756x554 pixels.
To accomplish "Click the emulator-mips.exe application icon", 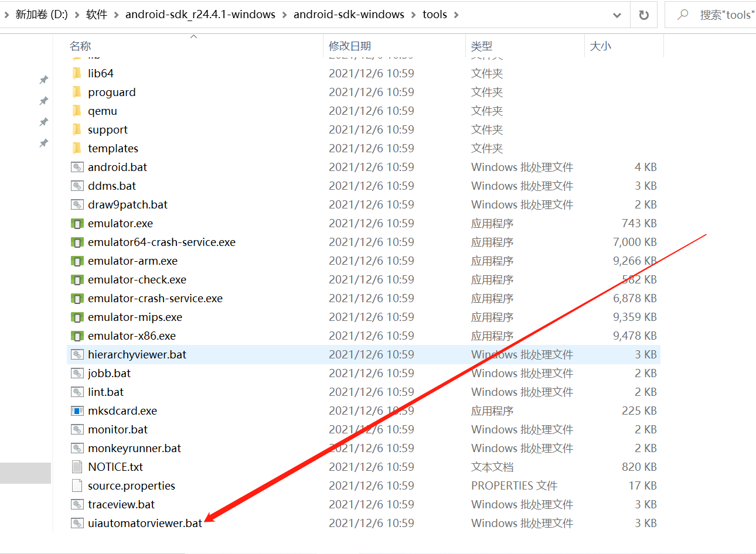I will tap(77, 317).
